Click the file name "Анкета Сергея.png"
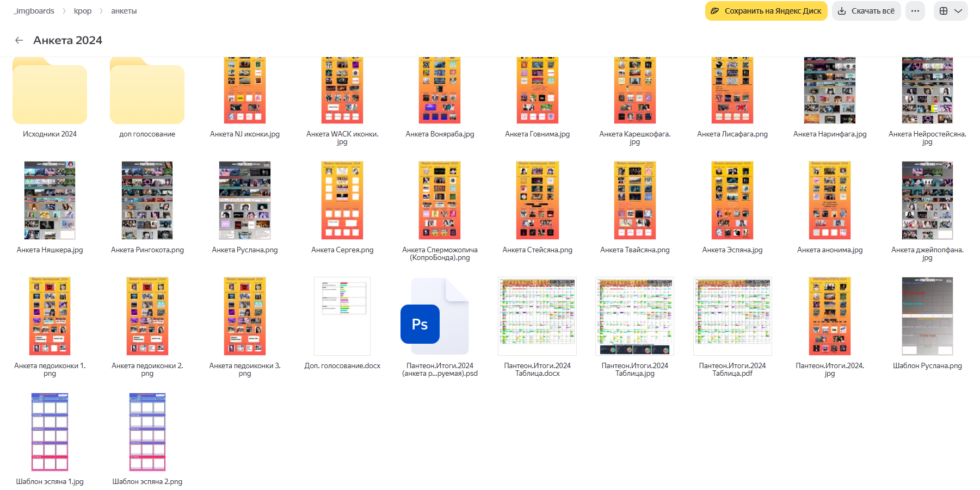980x490 pixels. 342,250
